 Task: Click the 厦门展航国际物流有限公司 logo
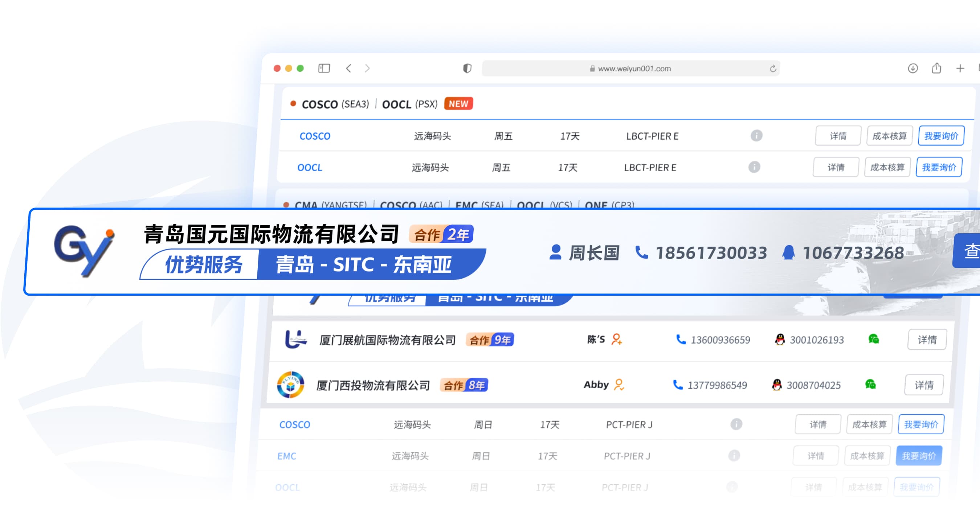tap(295, 338)
